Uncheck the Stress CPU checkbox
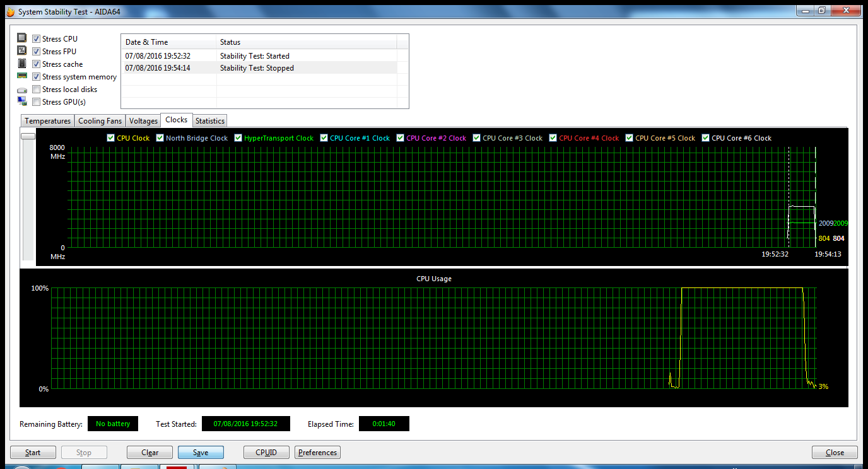Screen dimensions: 868x469 [x=37, y=39]
